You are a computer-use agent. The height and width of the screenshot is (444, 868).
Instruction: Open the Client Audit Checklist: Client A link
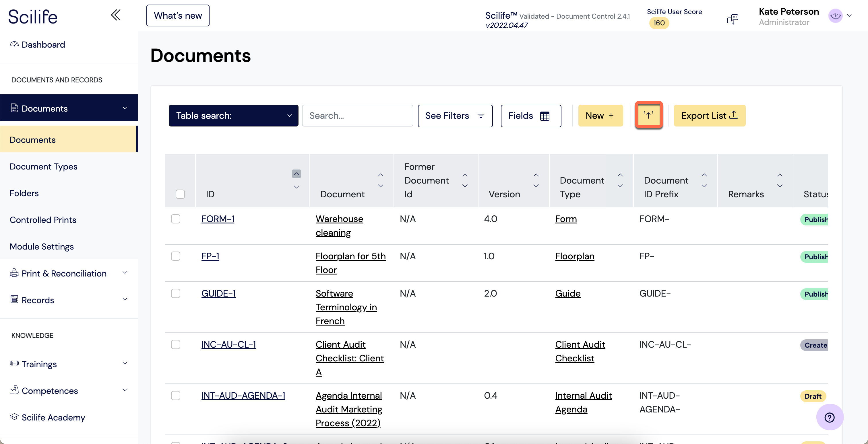(x=350, y=358)
